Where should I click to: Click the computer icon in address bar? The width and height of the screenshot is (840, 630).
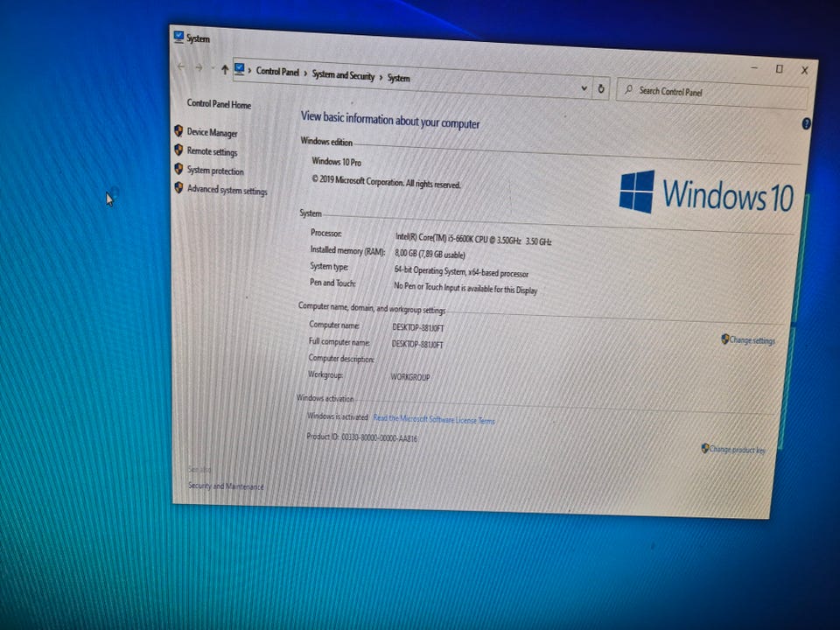coord(240,69)
